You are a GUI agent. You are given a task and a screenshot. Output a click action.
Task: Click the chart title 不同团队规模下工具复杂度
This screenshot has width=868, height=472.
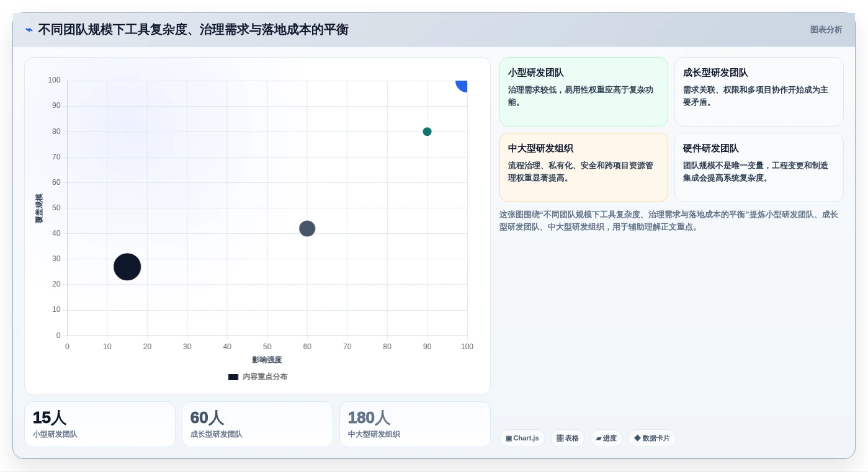193,30
